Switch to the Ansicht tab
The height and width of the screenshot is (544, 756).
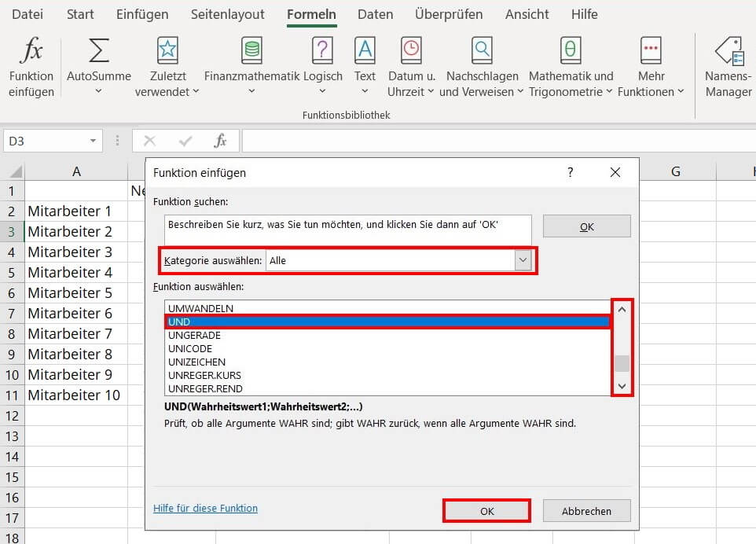[x=527, y=14]
